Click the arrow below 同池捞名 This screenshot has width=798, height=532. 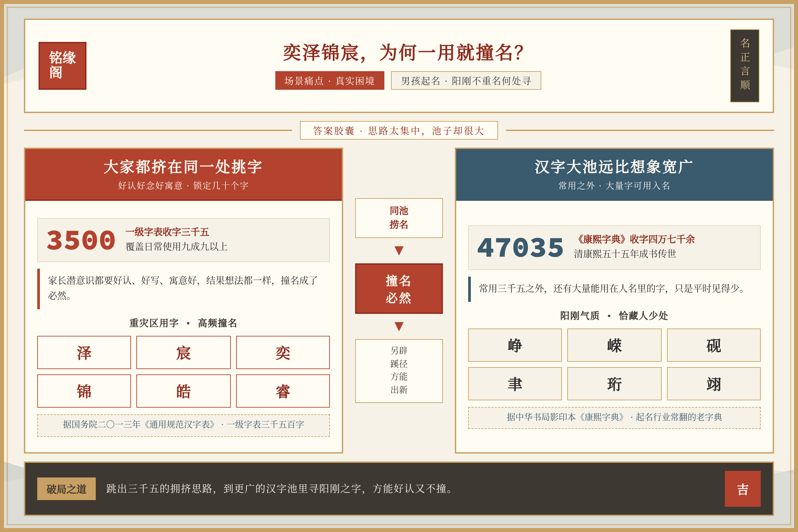pos(399,250)
